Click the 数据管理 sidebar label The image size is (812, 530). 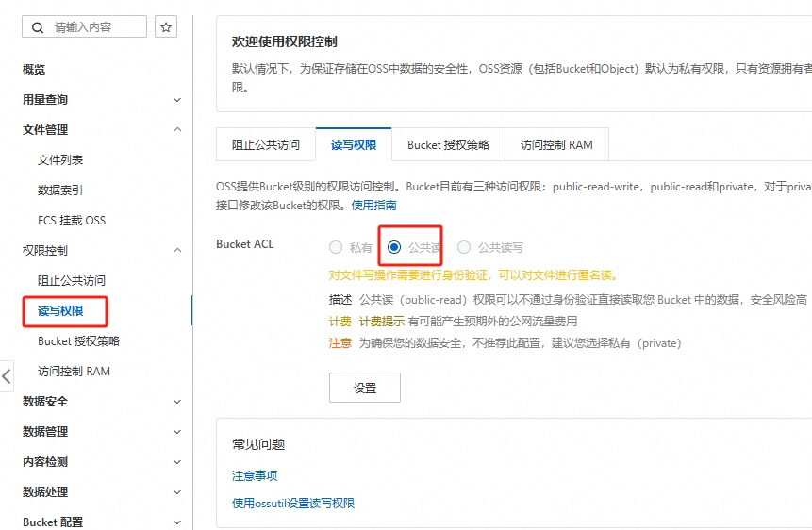tap(45, 432)
